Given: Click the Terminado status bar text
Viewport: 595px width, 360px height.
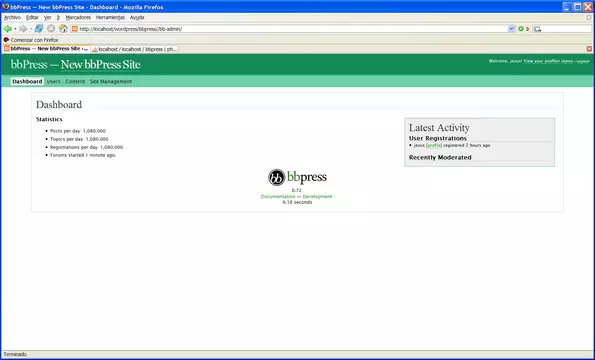Looking at the screenshot, I should (15, 354).
